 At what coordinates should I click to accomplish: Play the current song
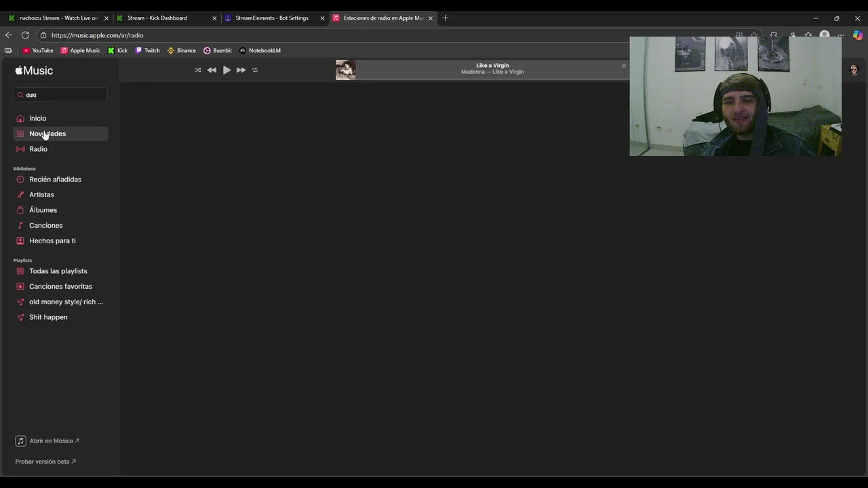tap(226, 70)
